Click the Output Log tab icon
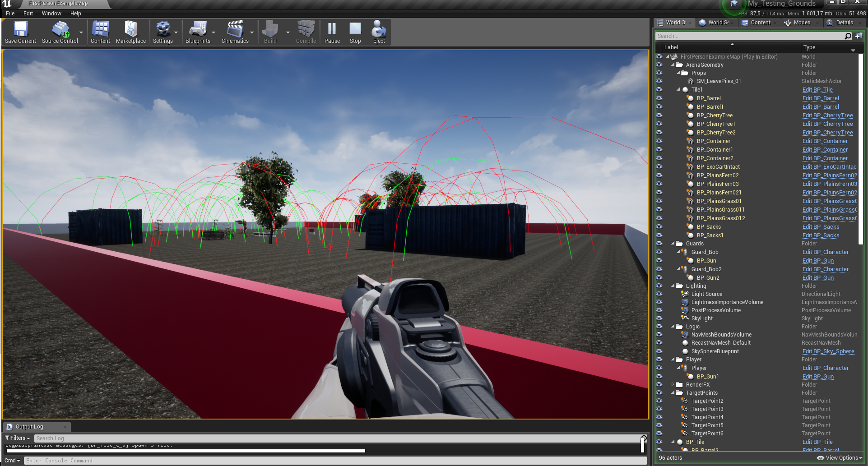The height and width of the screenshot is (466, 868). point(9,427)
